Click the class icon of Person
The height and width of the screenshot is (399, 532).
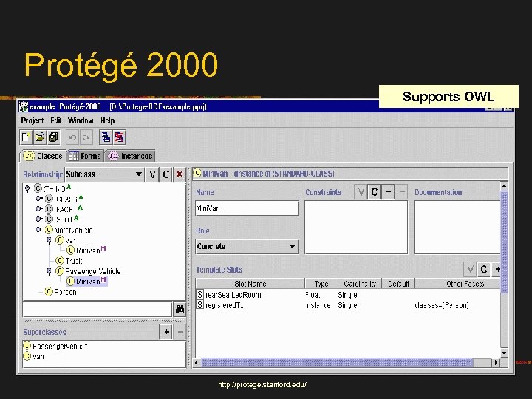tap(49, 291)
